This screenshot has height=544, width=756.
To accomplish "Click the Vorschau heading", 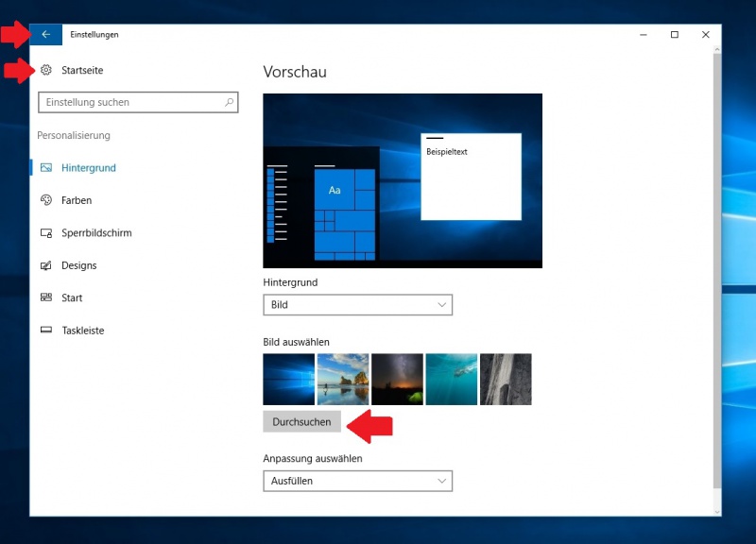I will 295,72.
